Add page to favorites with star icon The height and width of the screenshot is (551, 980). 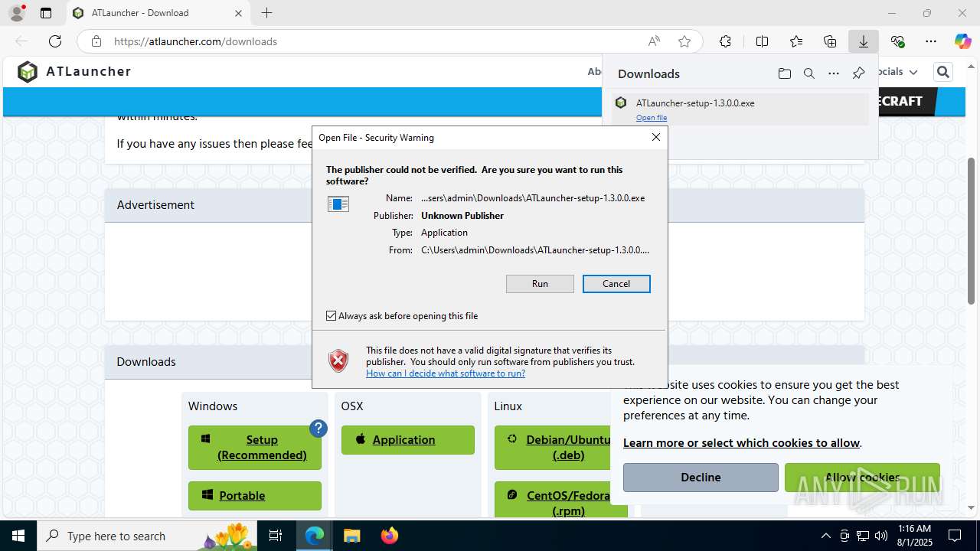point(684,41)
